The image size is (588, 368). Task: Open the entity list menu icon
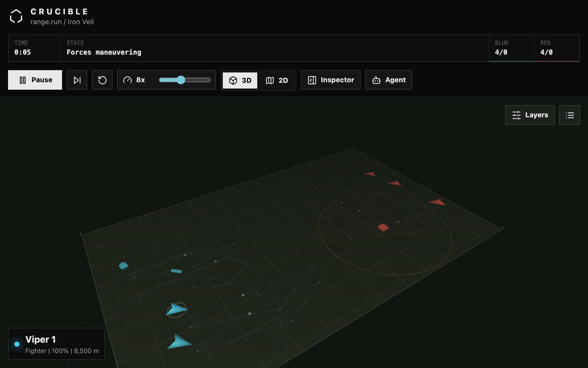pyautogui.click(x=570, y=115)
